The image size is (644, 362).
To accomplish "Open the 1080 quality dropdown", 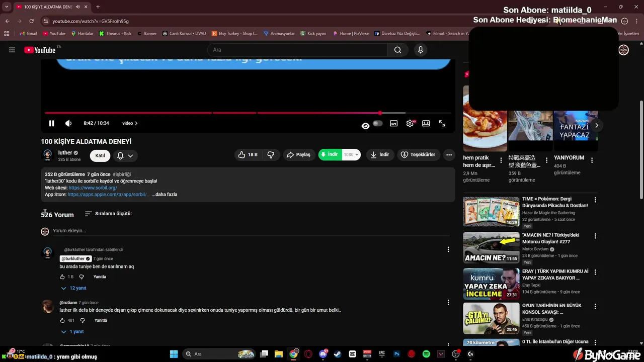I will (352, 155).
